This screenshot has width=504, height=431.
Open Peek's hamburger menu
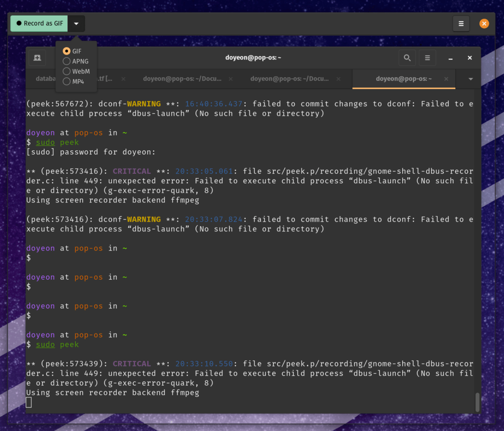pyautogui.click(x=461, y=24)
